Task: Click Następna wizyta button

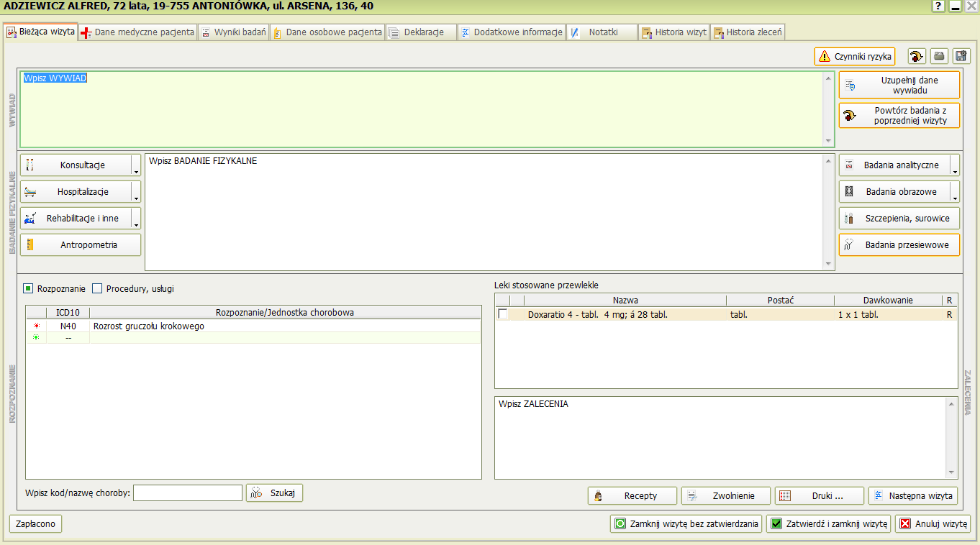Action: [x=913, y=495]
